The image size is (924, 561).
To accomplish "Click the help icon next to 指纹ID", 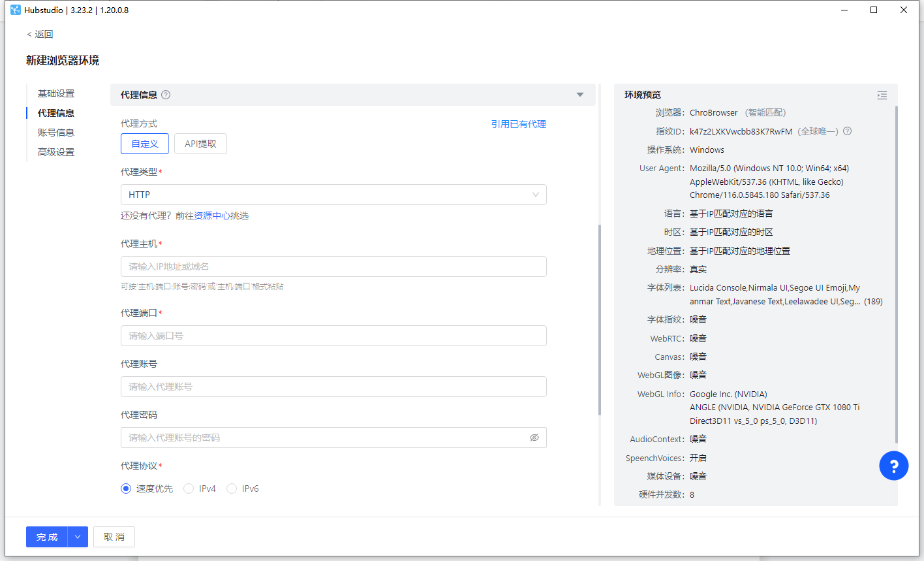I will tap(847, 131).
